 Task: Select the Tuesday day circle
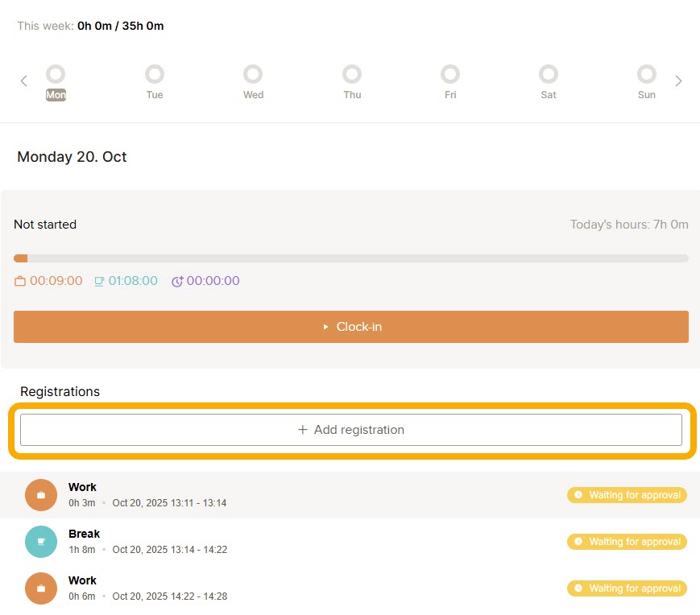pos(155,75)
